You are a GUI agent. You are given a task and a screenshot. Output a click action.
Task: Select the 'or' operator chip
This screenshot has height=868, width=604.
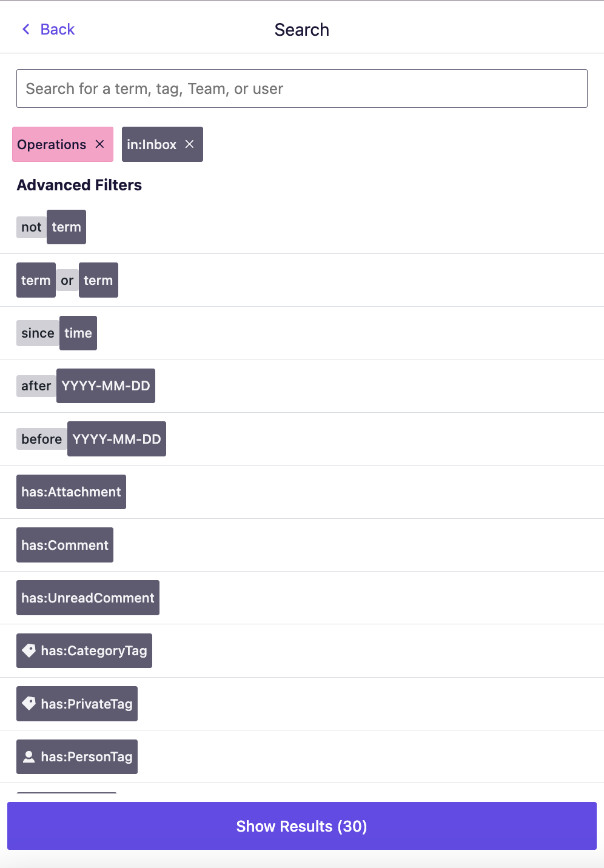click(x=67, y=281)
